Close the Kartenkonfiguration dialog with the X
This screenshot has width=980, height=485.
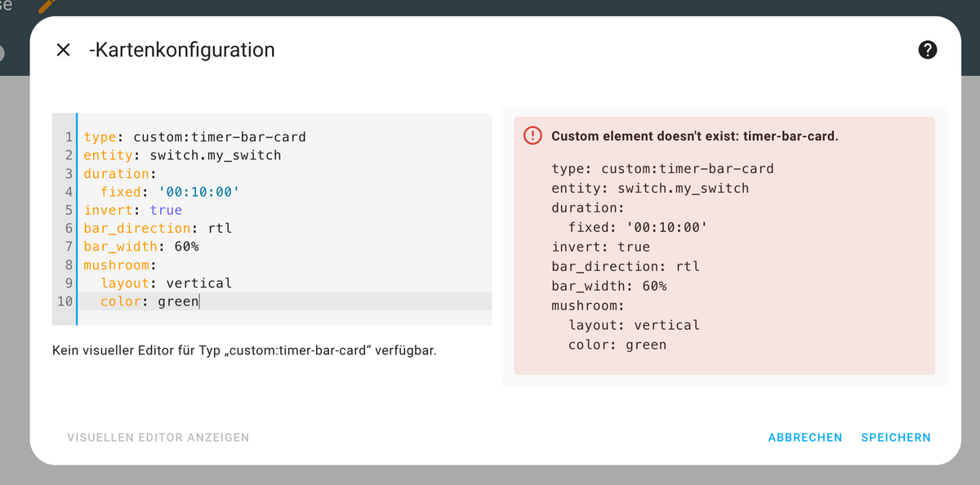(63, 50)
